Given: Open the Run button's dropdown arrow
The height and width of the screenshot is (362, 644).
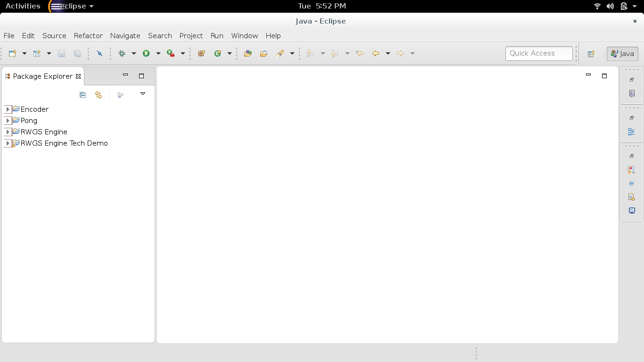Looking at the screenshot, I should pos(158,54).
